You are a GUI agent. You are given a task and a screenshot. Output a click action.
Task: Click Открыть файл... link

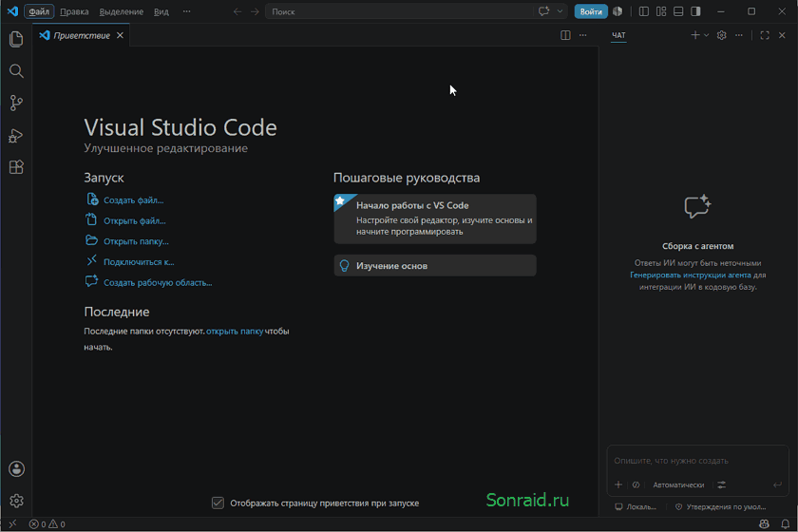point(134,221)
